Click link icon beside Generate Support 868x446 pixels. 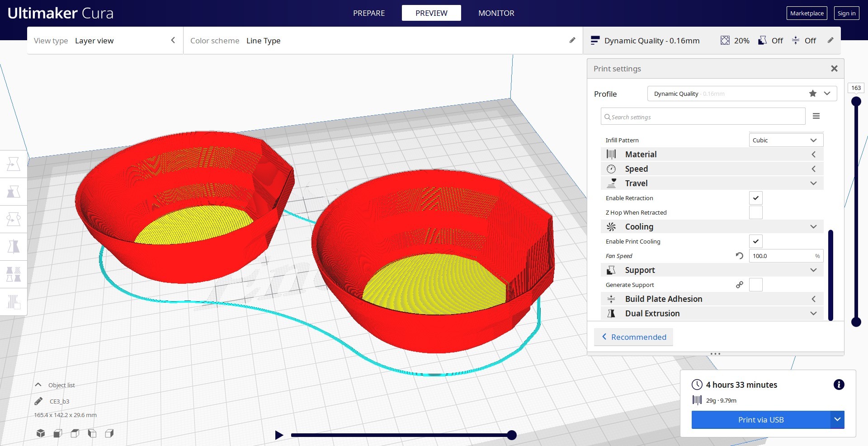pos(740,285)
